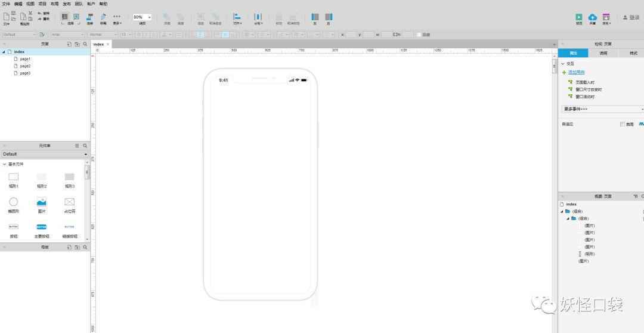Click the format painter icon
The height and width of the screenshot is (333, 644).
point(42,35)
